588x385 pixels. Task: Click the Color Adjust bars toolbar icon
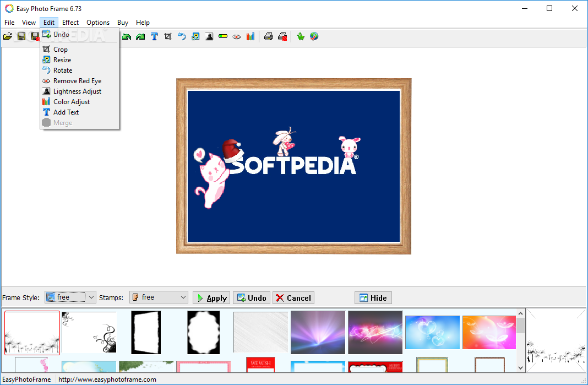coord(251,36)
